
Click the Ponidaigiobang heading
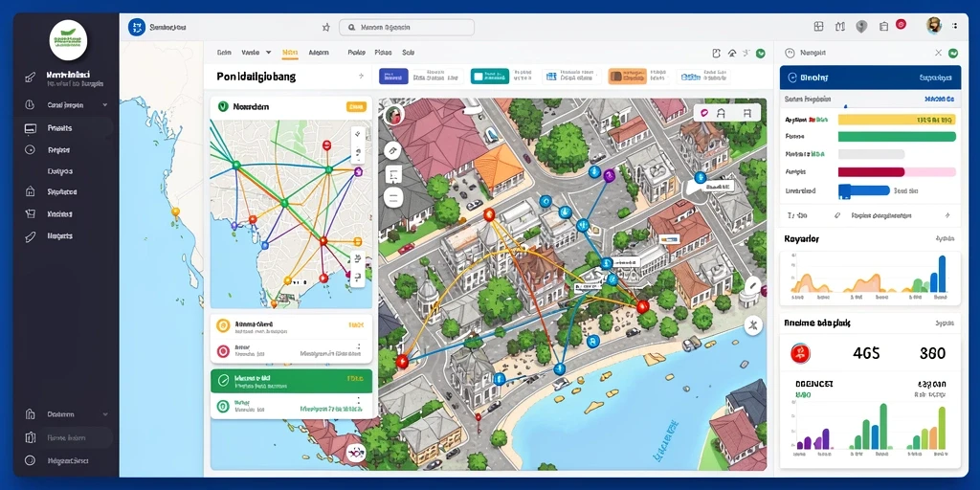coord(256,77)
